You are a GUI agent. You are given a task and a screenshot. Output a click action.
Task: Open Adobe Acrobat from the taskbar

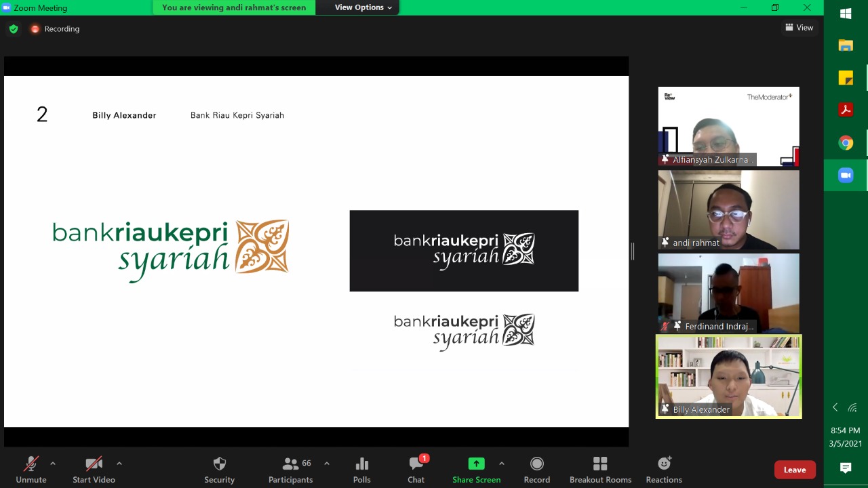coord(845,109)
